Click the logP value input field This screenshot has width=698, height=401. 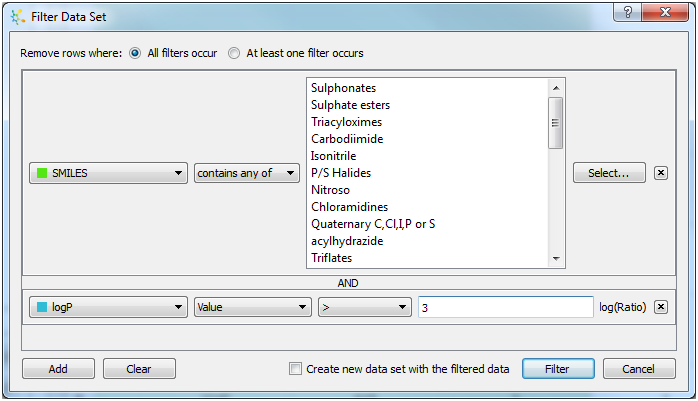point(505,307)
